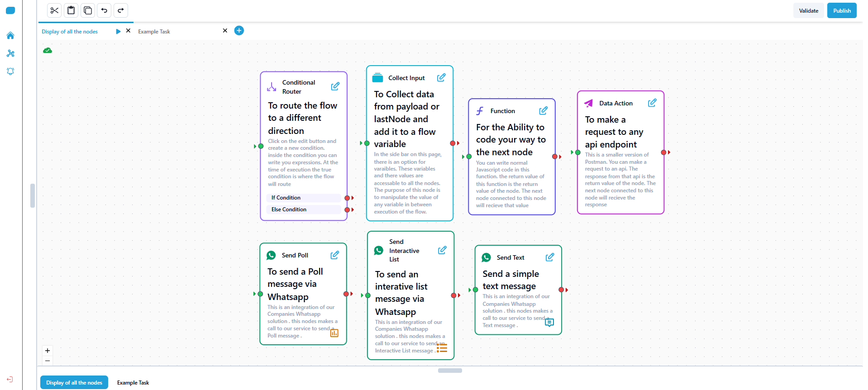Click the logout icon at sidebar bottom
The width and height of the screenshot is (868, 390).
coord(10,379)
